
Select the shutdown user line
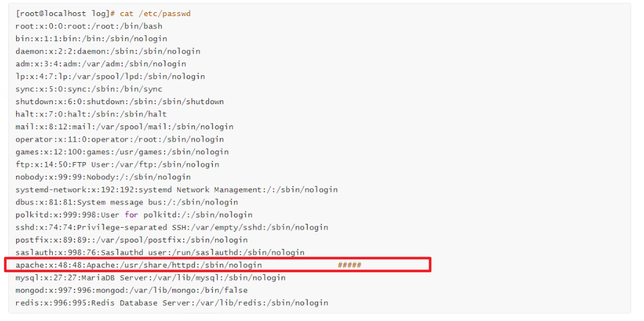pos(120,102)
